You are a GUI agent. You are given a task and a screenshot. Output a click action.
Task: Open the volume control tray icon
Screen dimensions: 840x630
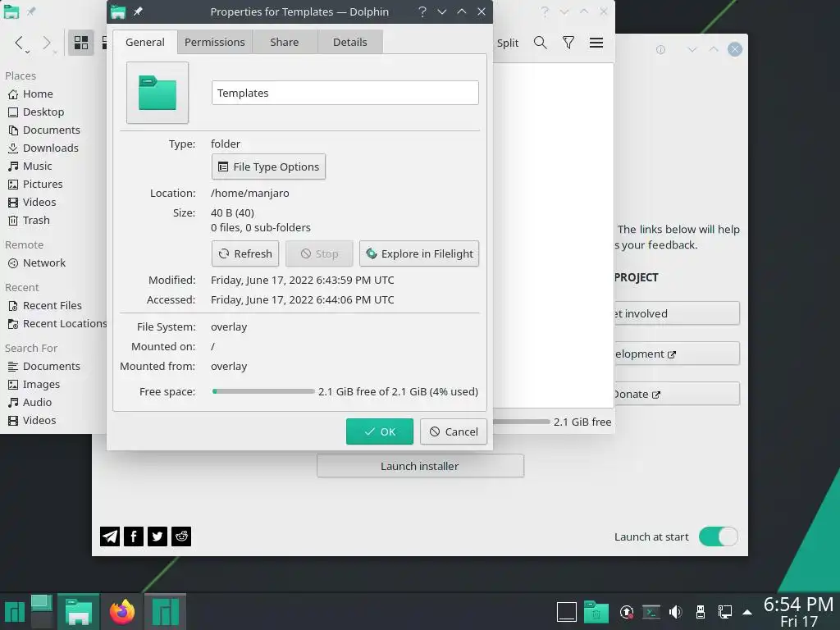pyautogui.click(x=676, y=612)
